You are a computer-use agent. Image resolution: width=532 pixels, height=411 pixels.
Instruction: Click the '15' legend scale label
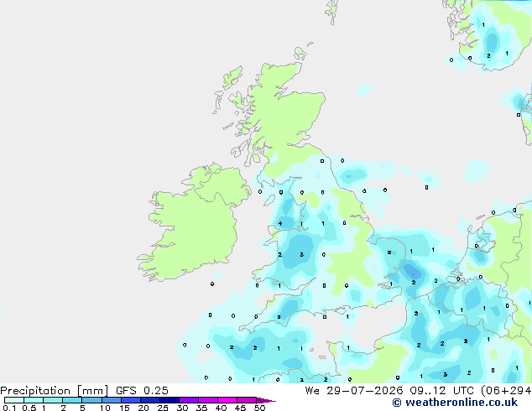124,408
